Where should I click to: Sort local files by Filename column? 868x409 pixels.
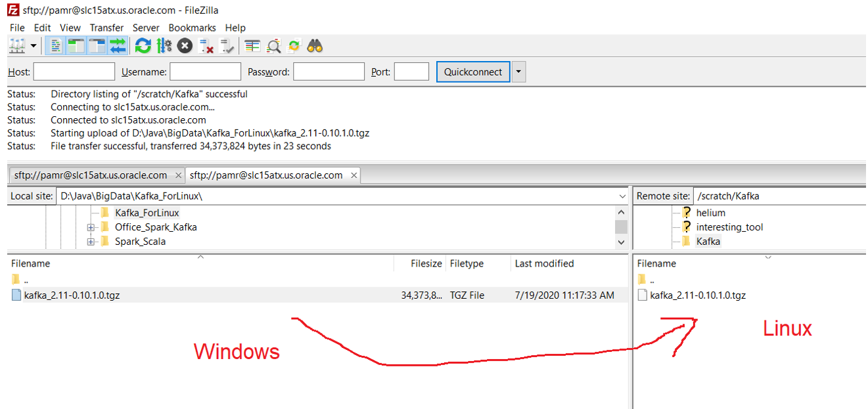pyautogui.click(x=200, y=263)
